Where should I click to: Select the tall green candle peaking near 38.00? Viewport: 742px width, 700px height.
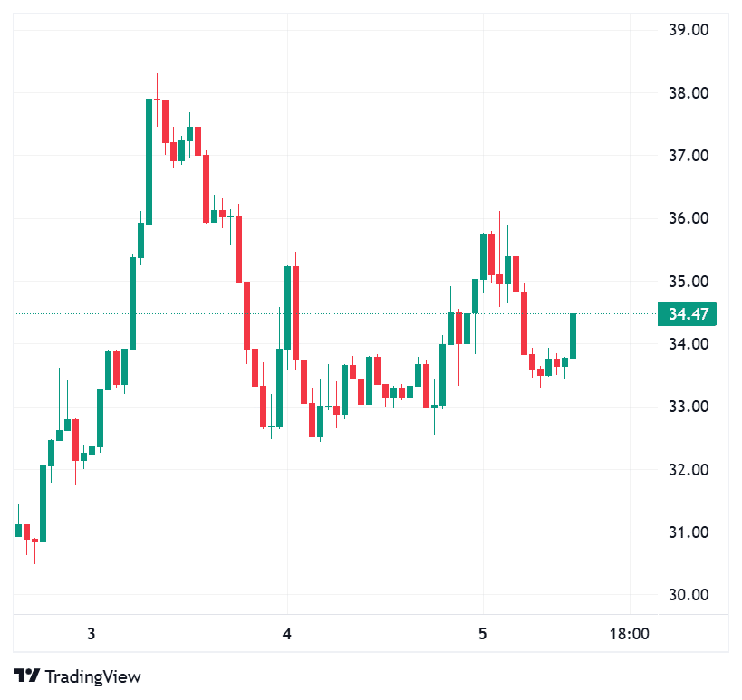(x=149, y=161)
